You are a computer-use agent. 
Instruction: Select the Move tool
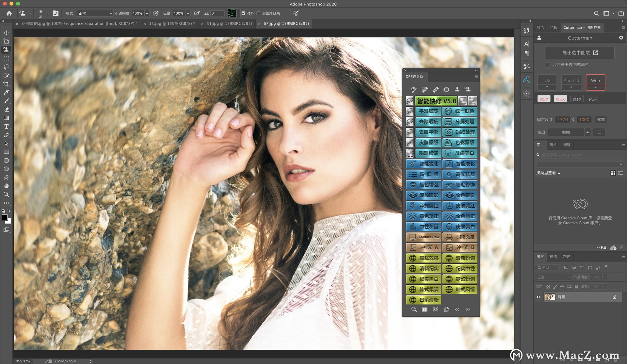(x=6, y=33)
